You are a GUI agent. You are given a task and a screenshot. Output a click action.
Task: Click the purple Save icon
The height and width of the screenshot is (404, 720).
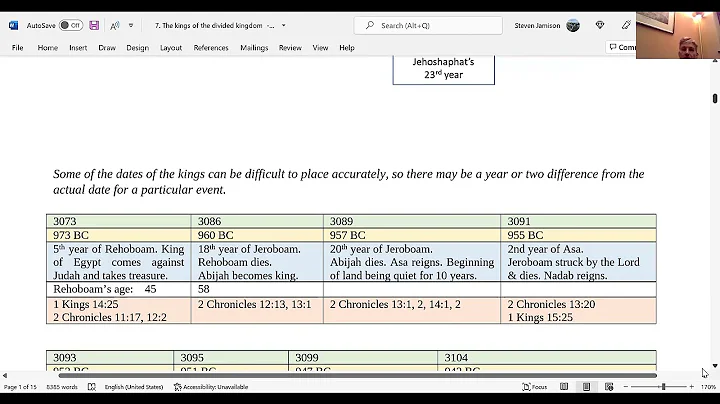point(94,25)
